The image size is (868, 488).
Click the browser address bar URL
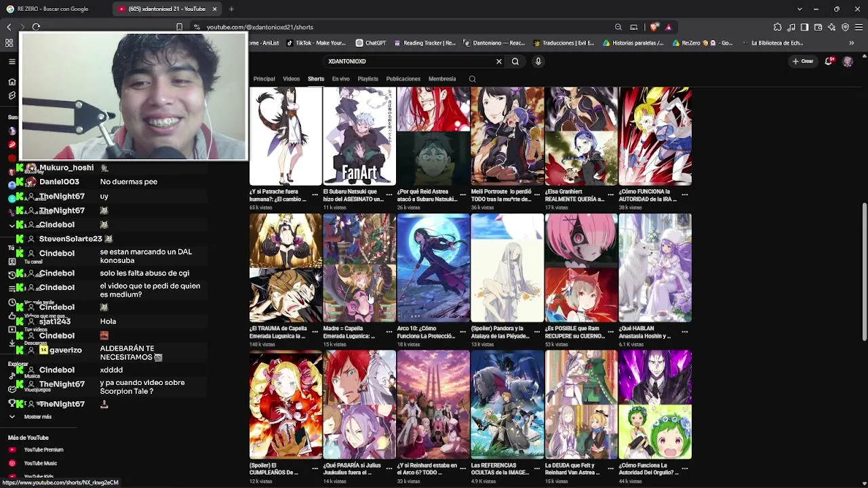click(260, 27)
